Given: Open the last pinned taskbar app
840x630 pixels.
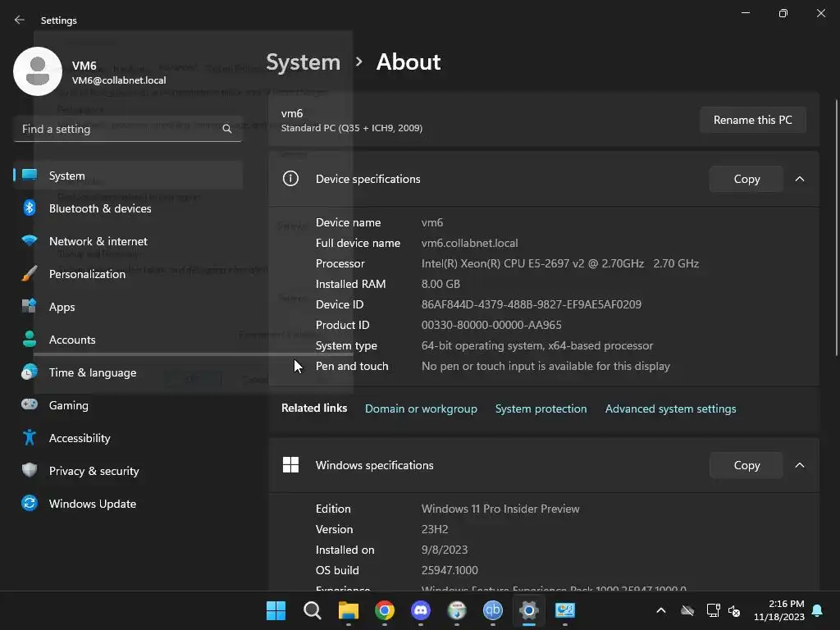Looking at the screenshot, I should (565, 610).
